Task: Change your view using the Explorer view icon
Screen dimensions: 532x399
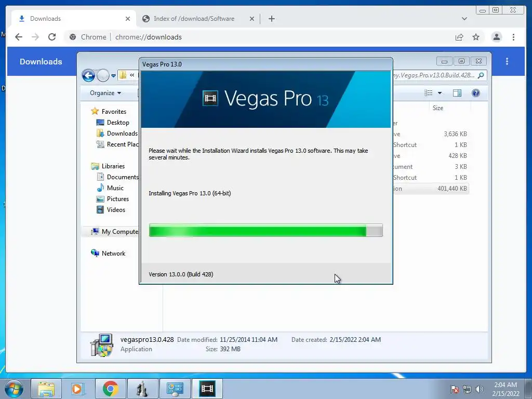Action: [x=429, y=93]
